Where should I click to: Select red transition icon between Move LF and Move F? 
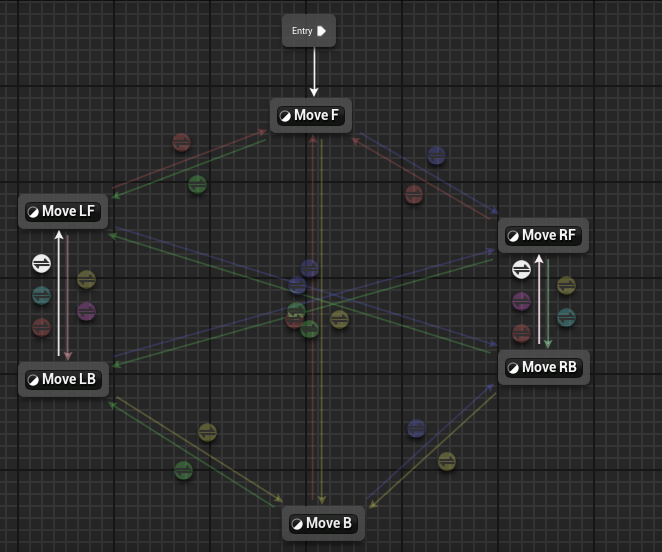tap(182, 143)
